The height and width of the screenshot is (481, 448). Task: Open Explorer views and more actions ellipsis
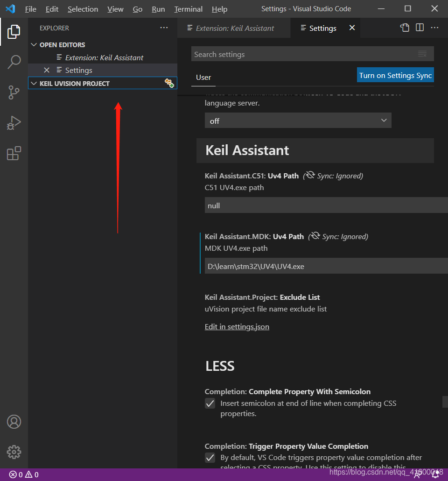[164, 28]
